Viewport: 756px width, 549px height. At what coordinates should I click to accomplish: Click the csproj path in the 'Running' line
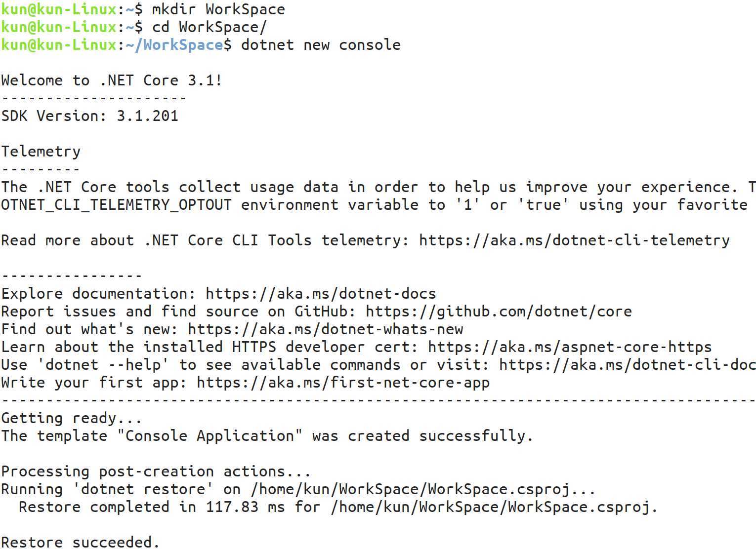point(423,489)
